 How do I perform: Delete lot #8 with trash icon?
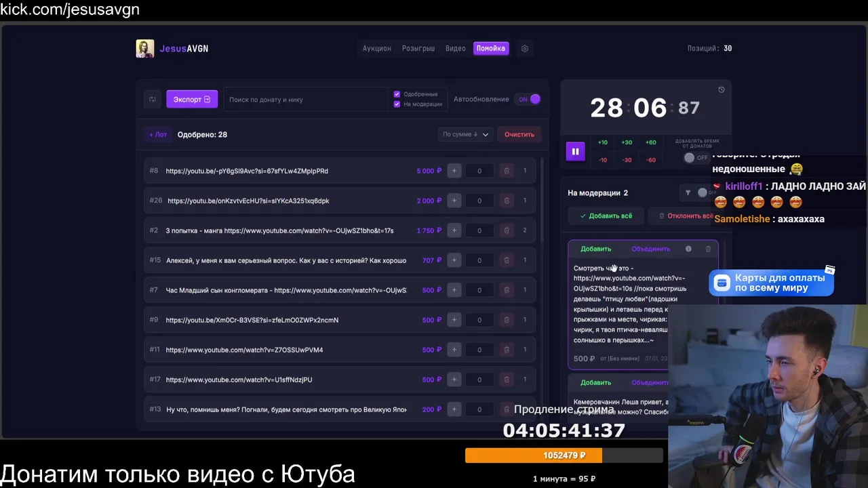[x=506, y=171]
